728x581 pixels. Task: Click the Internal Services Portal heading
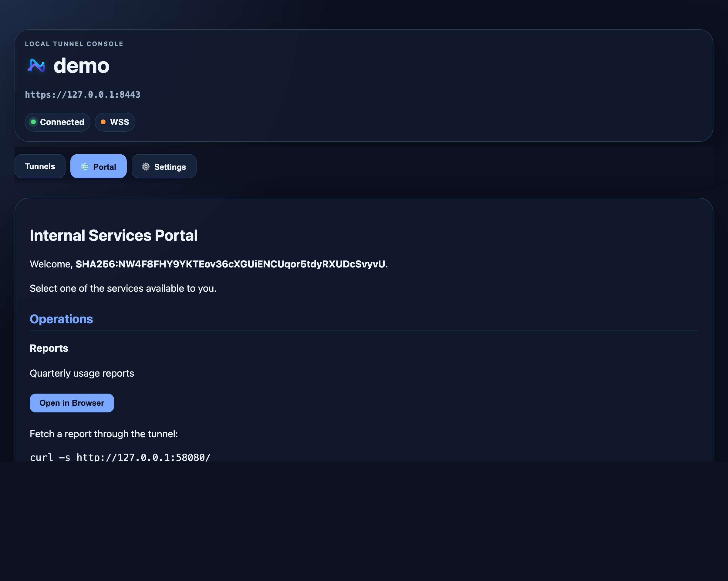click(114, 235)
